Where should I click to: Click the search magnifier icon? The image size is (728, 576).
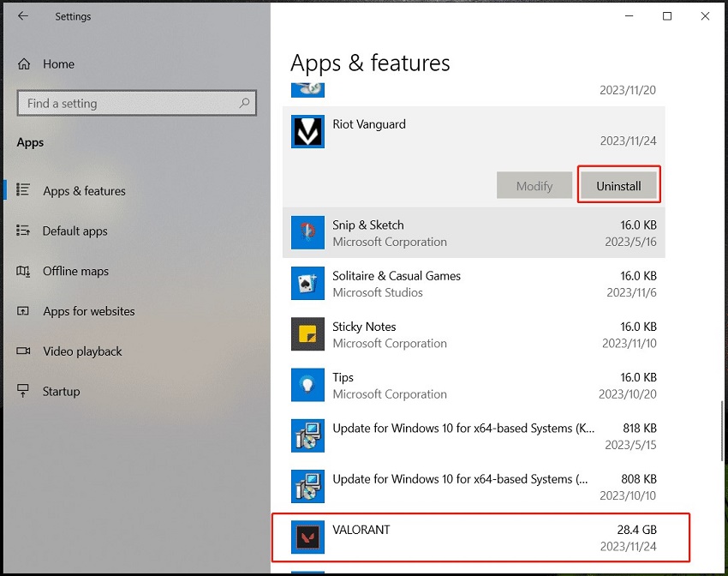pyautogui.click(x=245, y=103)
